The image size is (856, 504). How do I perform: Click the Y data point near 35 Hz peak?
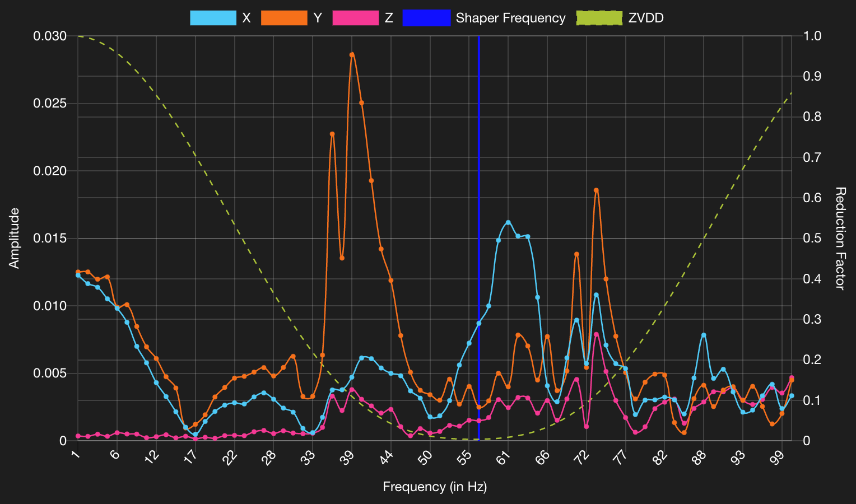[332, 134]
